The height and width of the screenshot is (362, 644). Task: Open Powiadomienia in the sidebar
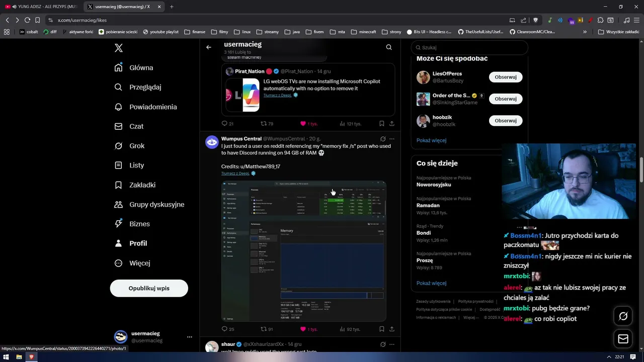[146, 107]
